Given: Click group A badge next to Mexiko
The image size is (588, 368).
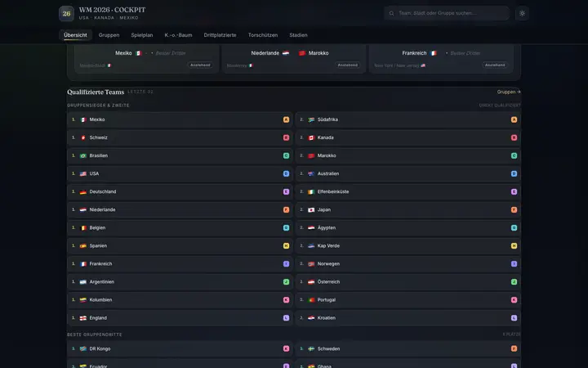Looking at the screenshot, I should (x=286, y=119).
